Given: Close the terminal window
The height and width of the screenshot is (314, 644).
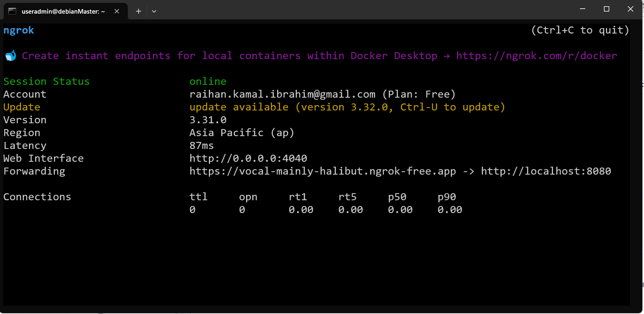Looking at the screenshot, I should click(x=630, y=9).
